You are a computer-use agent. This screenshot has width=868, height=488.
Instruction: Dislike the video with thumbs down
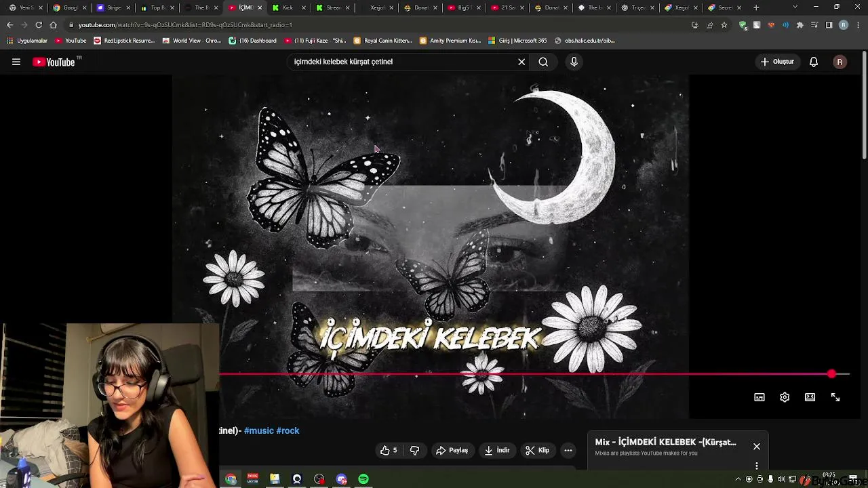pos(414,450)
